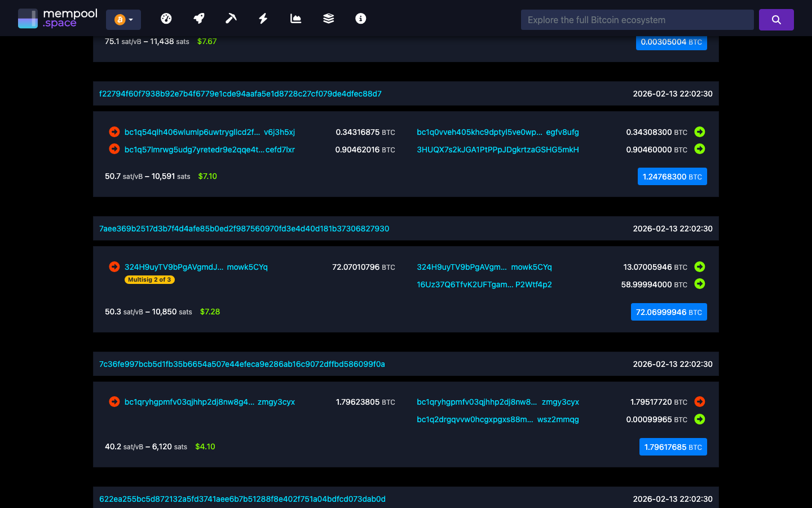Click the Explore the full Bitcoin ecosystem search field
Screen dimensions: 812x508
coord(637,19)
